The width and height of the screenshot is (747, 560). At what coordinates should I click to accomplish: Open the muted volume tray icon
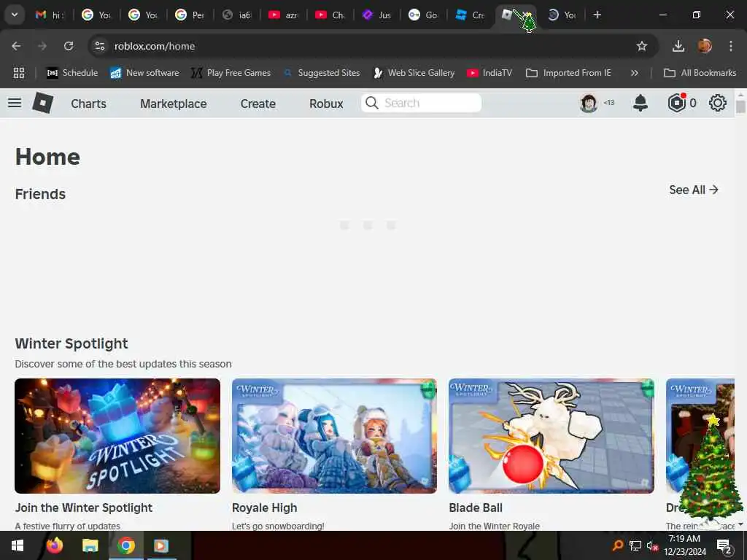tap(652, 545)
